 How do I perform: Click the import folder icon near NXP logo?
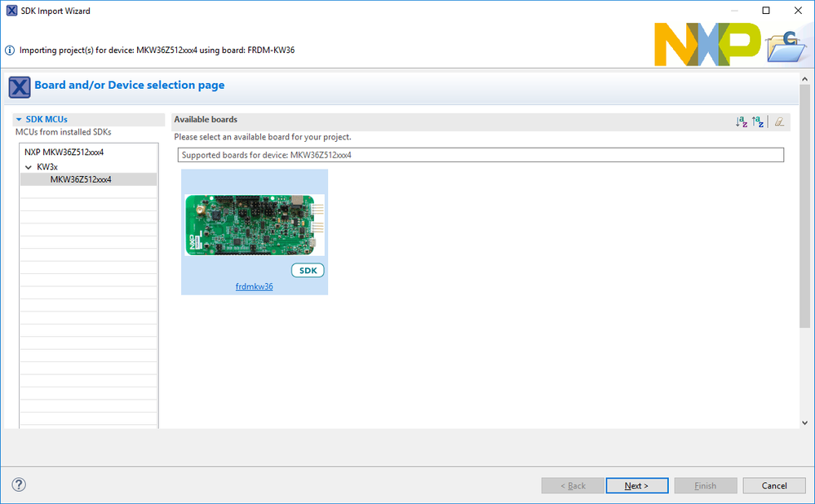(787, 46)
